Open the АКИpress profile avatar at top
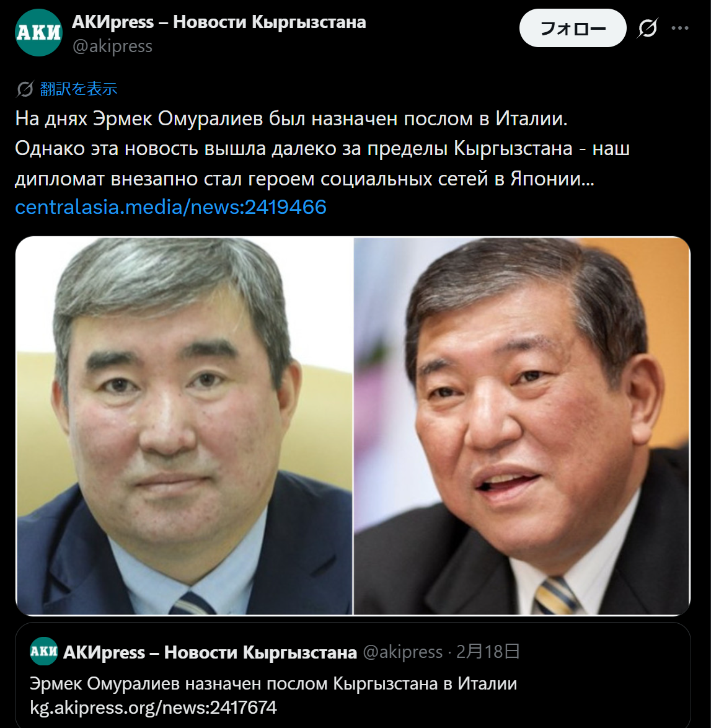The height and width of the screenshot is (728, 711). point(38,32)
